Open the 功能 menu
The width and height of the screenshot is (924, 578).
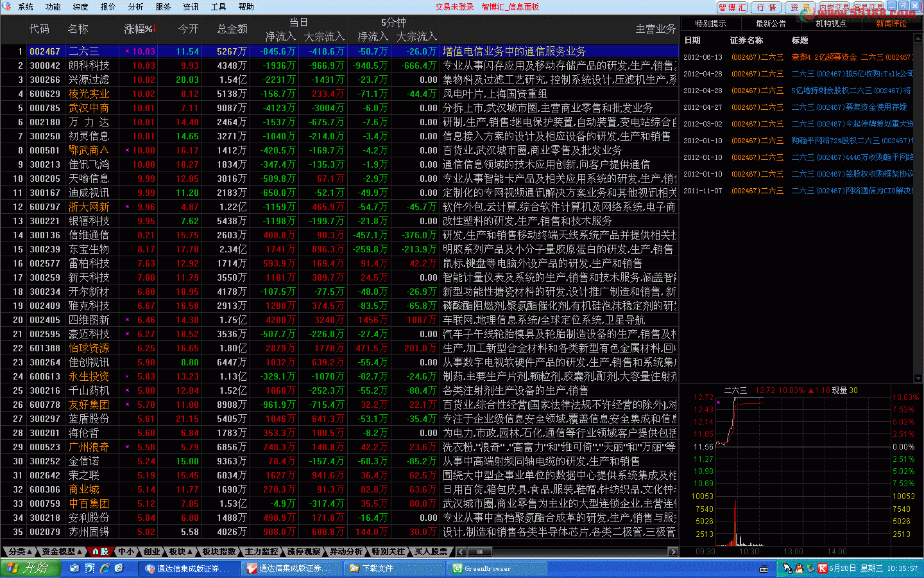click(53, 7)
